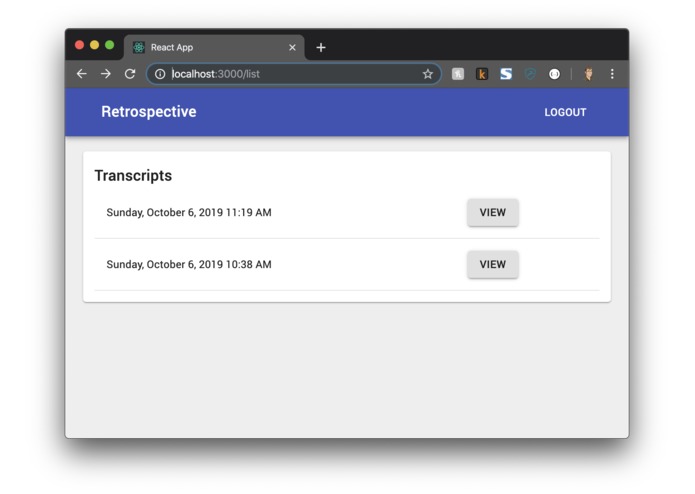
Task: Select the React App browser tab
Action: [x=215, y=47]
